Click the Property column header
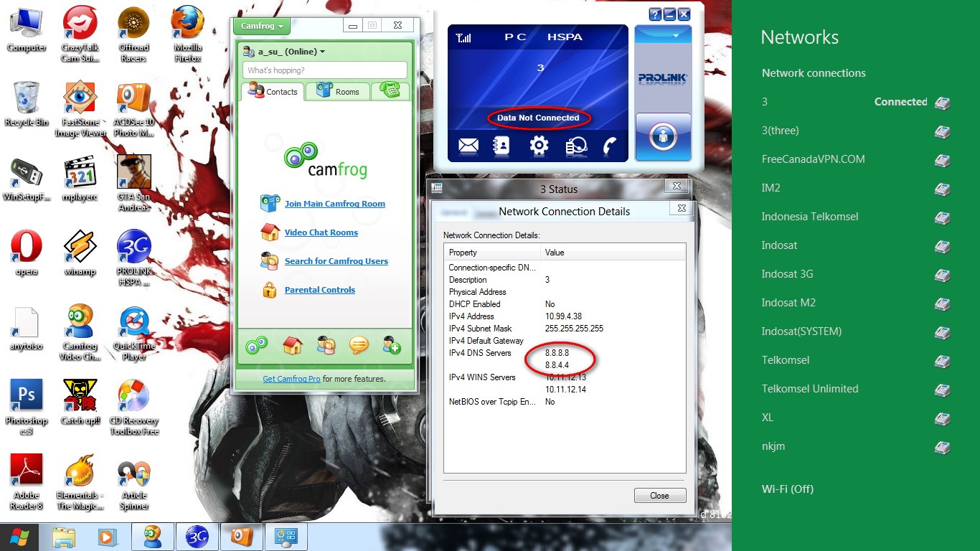Viewport: 980px width, 551px height. point(492,253)
